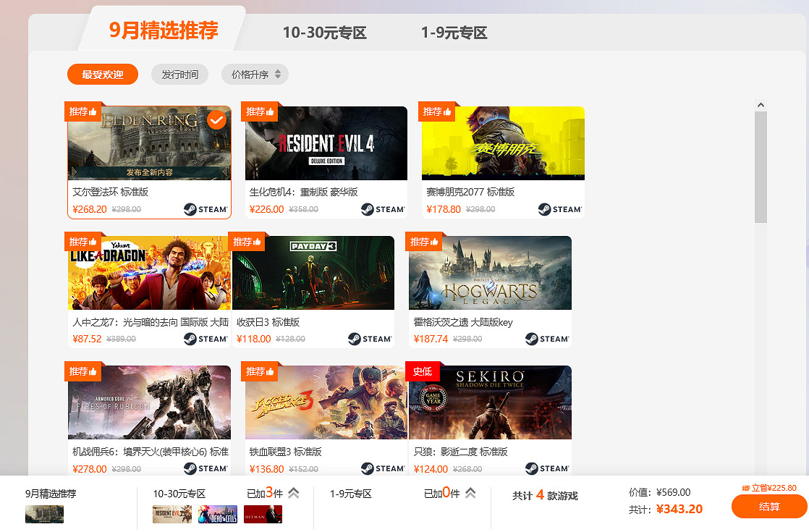Toggle the 最受欢迎 sort filter
The width and height of the screenshot is (809, 532).
102,74
